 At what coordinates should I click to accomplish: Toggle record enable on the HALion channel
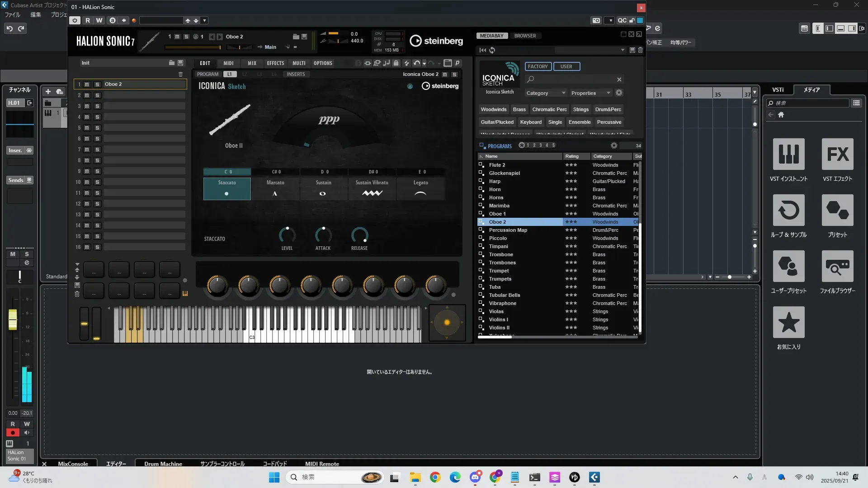click(13, 432)
